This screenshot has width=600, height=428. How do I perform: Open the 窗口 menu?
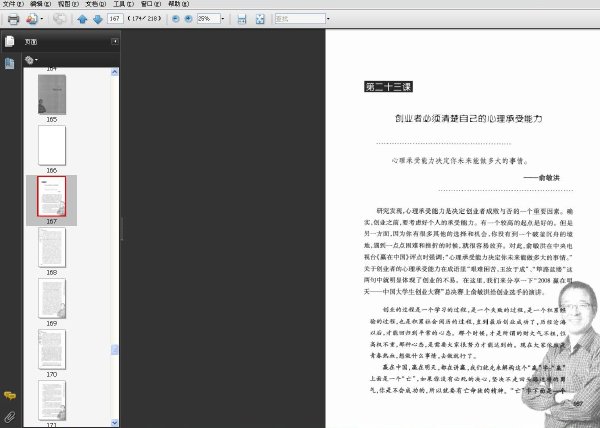(151, 4)
